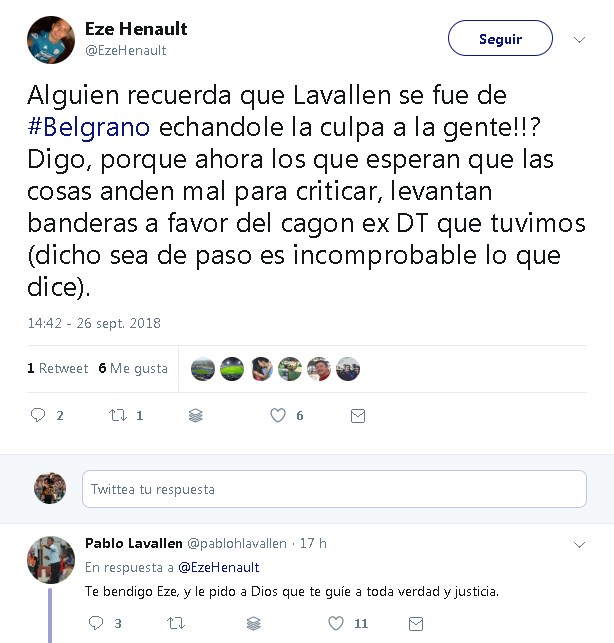Open the #Belgrano hashtag link
The image size is (614, 643).
(89, 127)
